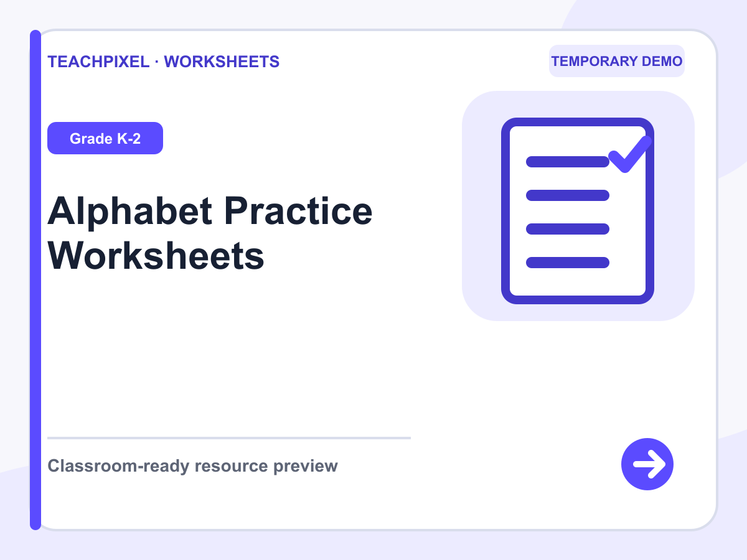Click the first line in checklist icon

point(568,162)
